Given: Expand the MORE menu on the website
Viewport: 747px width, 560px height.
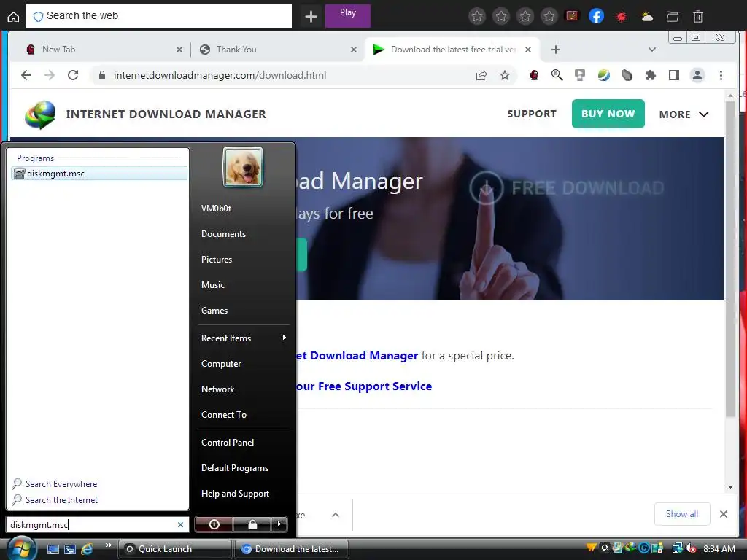Looking at the screenshot, I should coord(684,114).
